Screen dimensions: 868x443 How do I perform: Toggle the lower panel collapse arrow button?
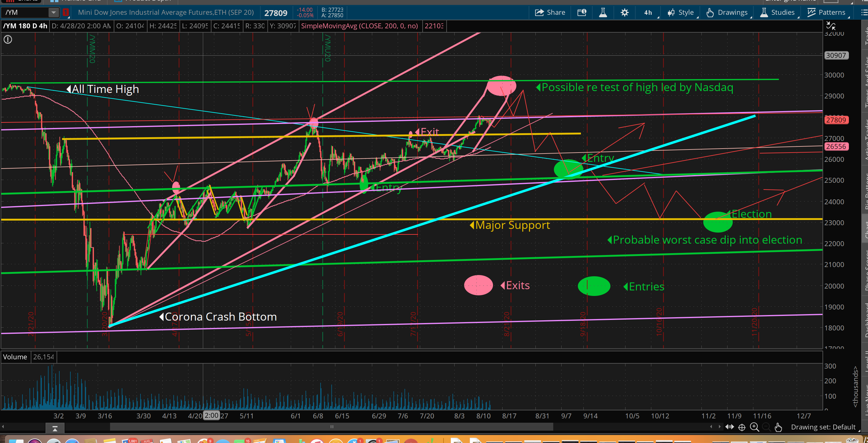(55, 429)
